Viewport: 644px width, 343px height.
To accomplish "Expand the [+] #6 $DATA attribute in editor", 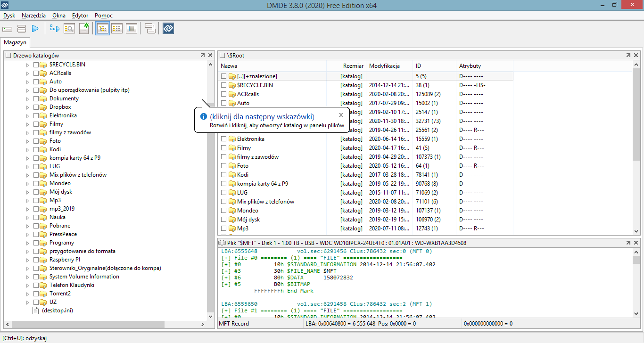I will (x=225, y=278).
